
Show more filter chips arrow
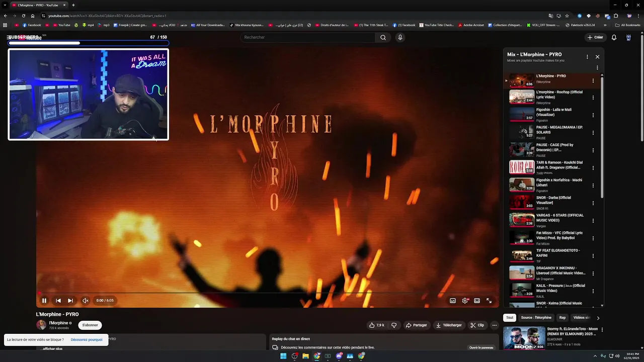598,318
